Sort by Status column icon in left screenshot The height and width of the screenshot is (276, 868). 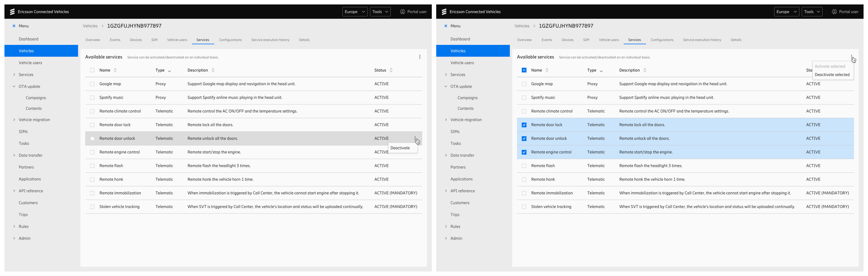[391, 70]
